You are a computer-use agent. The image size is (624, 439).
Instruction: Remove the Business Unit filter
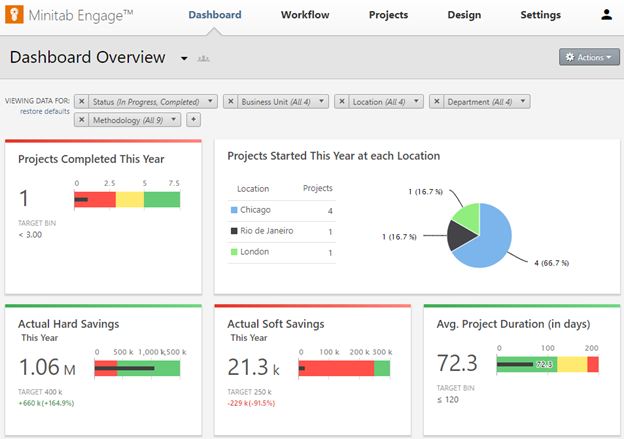click(230, 101)
